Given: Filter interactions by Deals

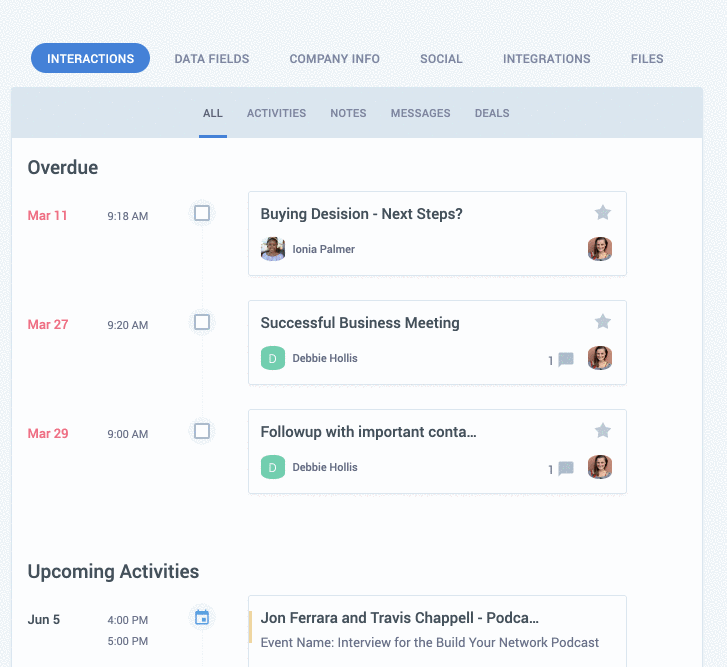Looking at the screenshot, I should pos(492,113).
